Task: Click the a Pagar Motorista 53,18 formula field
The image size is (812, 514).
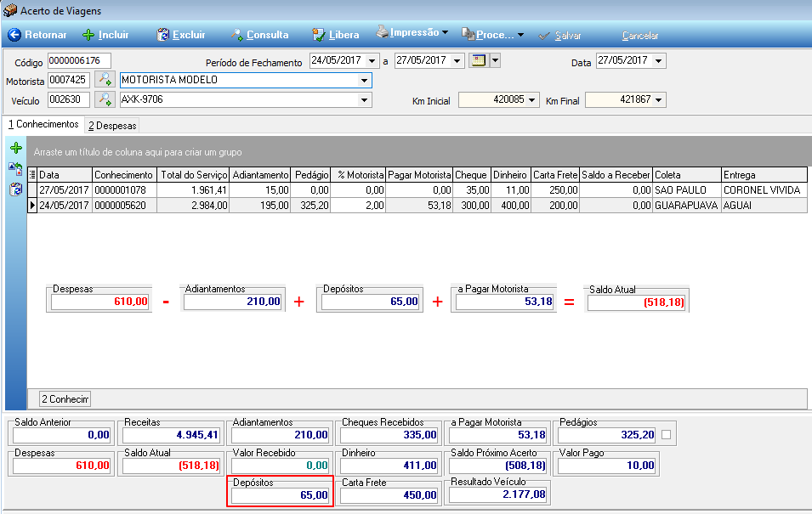Action: [x=505, y=302]
